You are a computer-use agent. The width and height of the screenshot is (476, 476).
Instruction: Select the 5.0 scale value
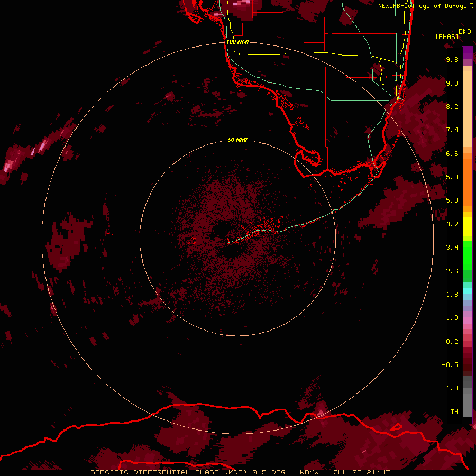[x=452, y=200]
